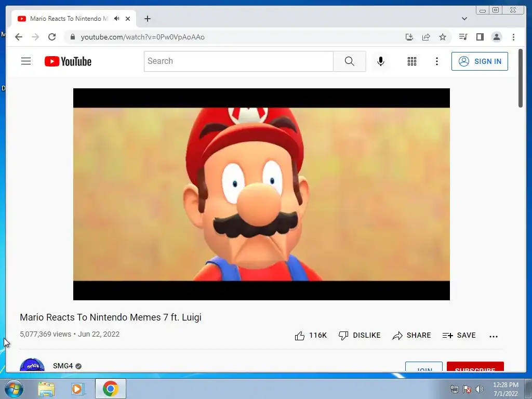Viewport: 532px width, 399px height.
Task: Click the address bar URL
Action: coord(142,37)
